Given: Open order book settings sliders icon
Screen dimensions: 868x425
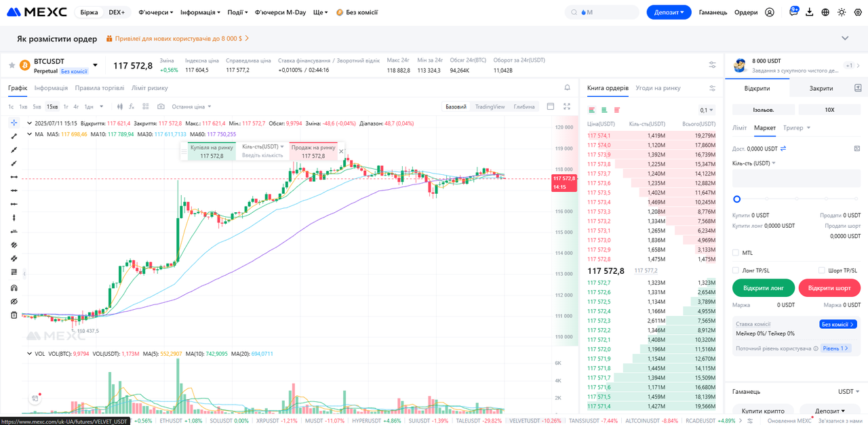Looking at the screenshot, I should coord(712,88).
